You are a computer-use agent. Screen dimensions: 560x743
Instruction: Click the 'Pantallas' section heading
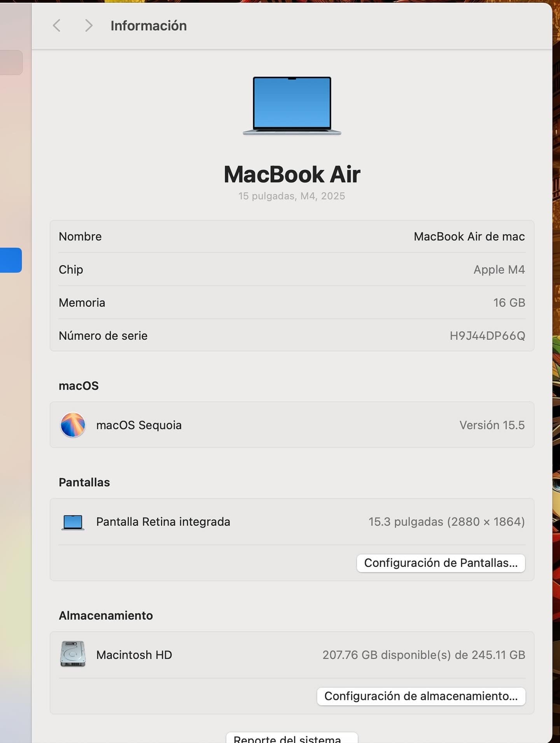pos(84,482)
